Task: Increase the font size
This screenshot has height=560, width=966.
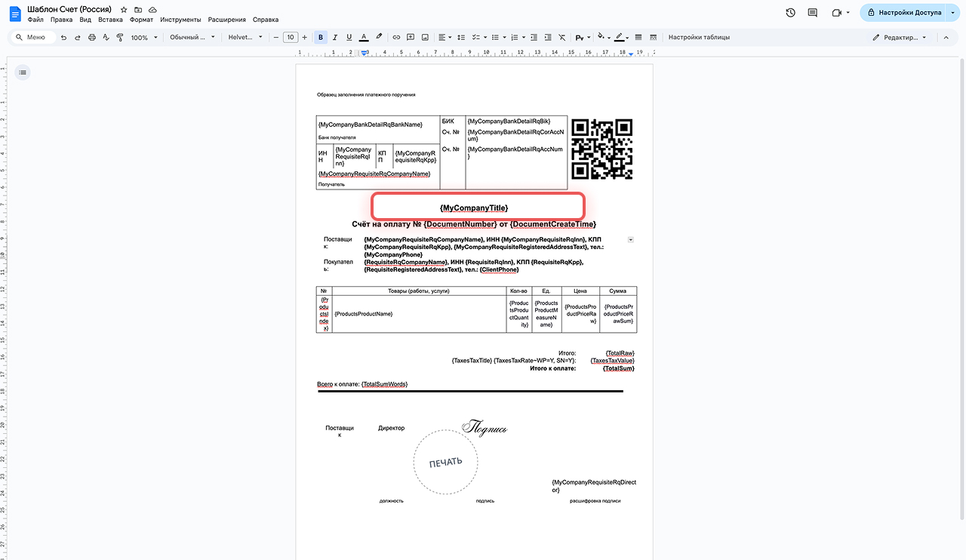Action: 305,37
